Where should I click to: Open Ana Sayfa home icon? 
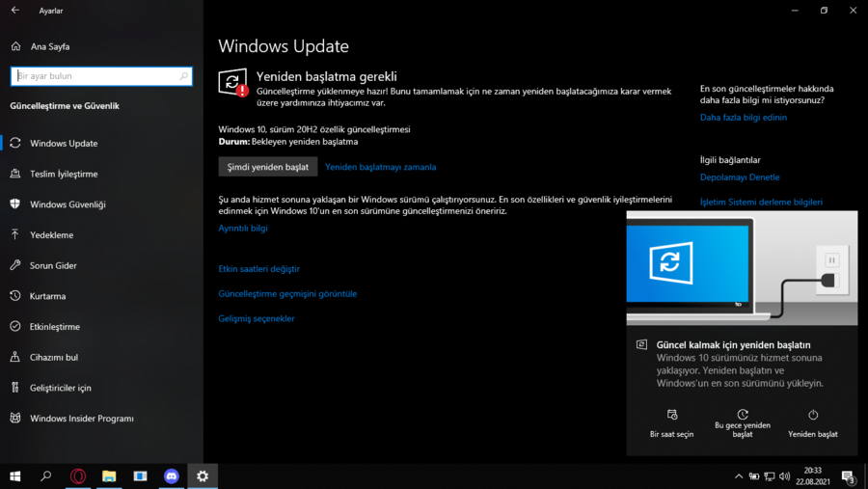pyautogui.click(x=15, y=46)
